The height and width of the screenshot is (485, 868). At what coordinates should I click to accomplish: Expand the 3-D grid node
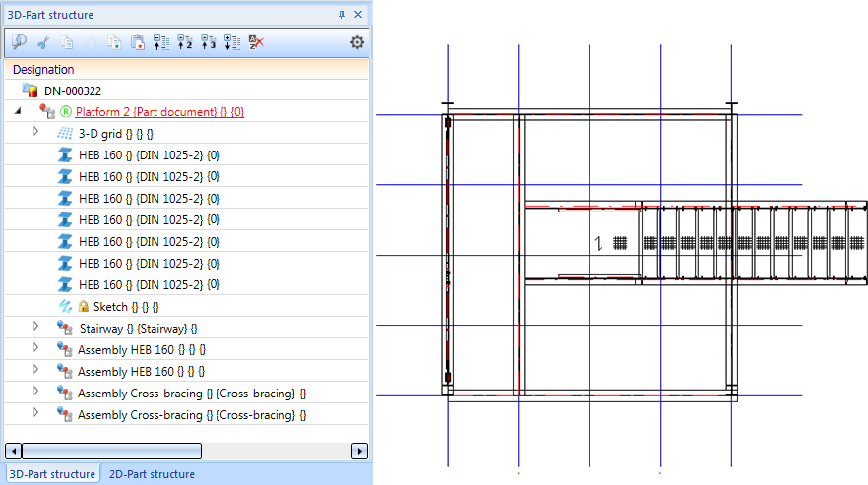click(x=35, y=131)
